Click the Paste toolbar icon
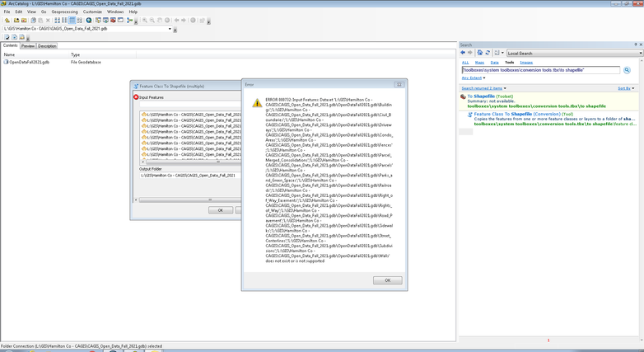This screenshot has height=352, width=644. point(40,20)
